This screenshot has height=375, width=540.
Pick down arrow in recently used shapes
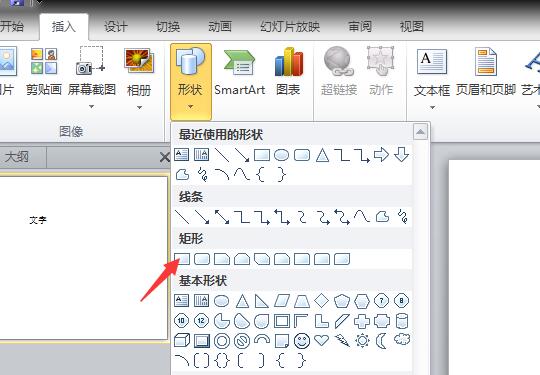402,155
